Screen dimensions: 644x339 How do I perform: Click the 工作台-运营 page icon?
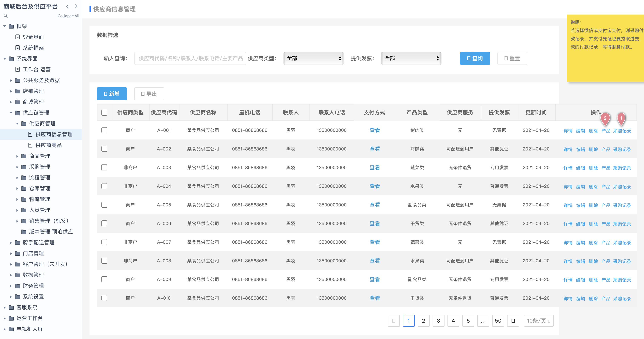point(18,69)
